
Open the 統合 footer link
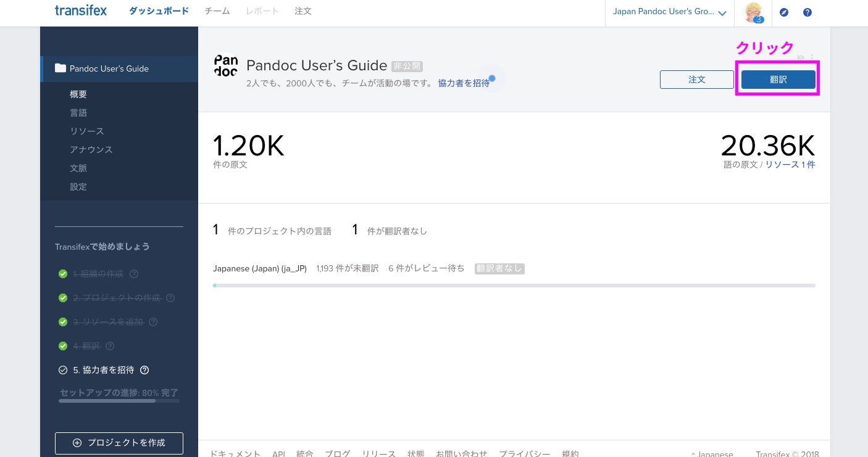(305, 454)
